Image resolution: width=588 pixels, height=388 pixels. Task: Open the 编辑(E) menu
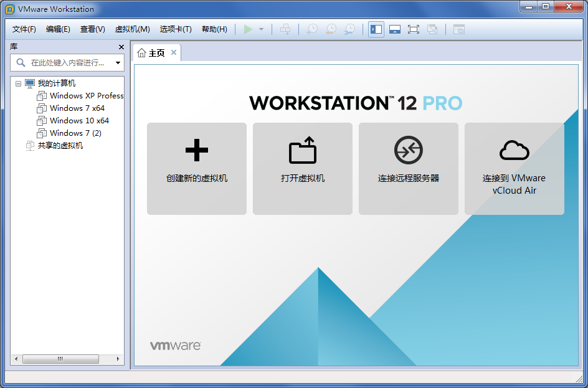click(58, 29)
